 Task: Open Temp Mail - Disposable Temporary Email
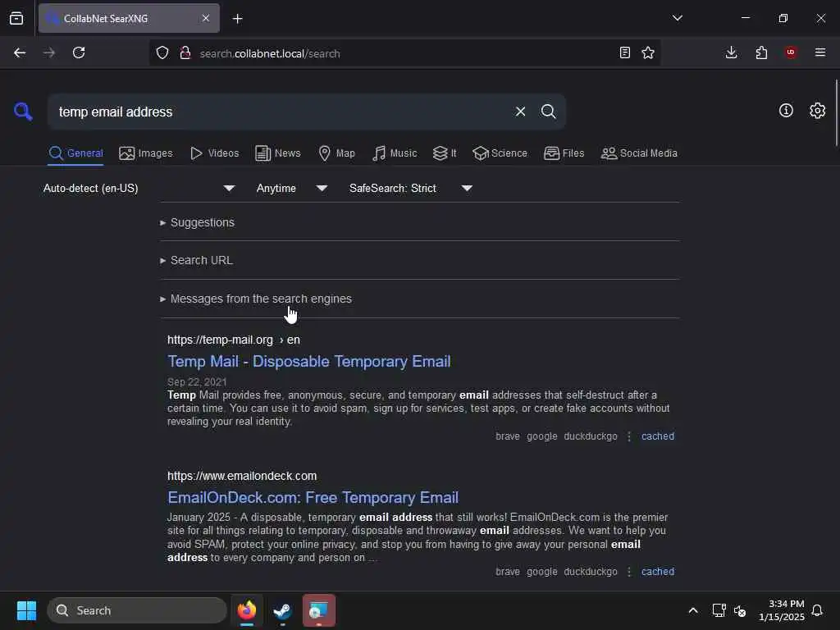click(x=309, y=362)
